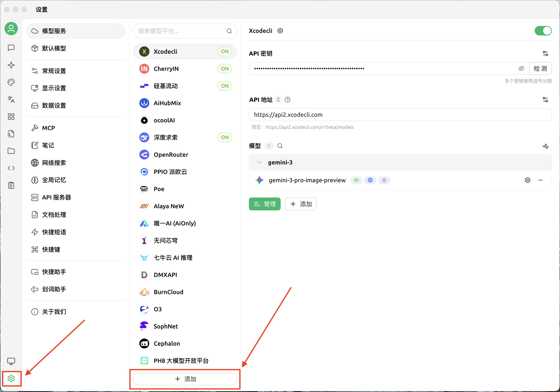Select the code brackets sidebar icon
Screen dimensions: 560x392
coord(11,168)
